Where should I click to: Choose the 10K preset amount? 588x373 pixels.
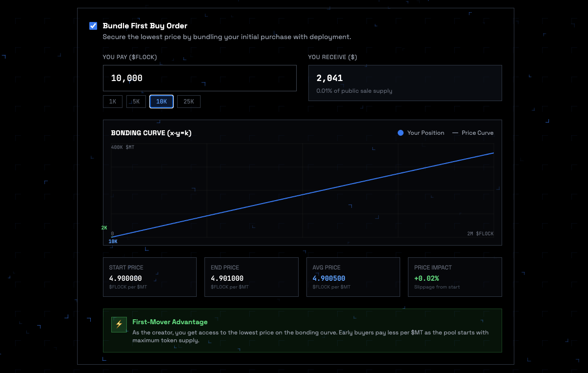point(162,102)
